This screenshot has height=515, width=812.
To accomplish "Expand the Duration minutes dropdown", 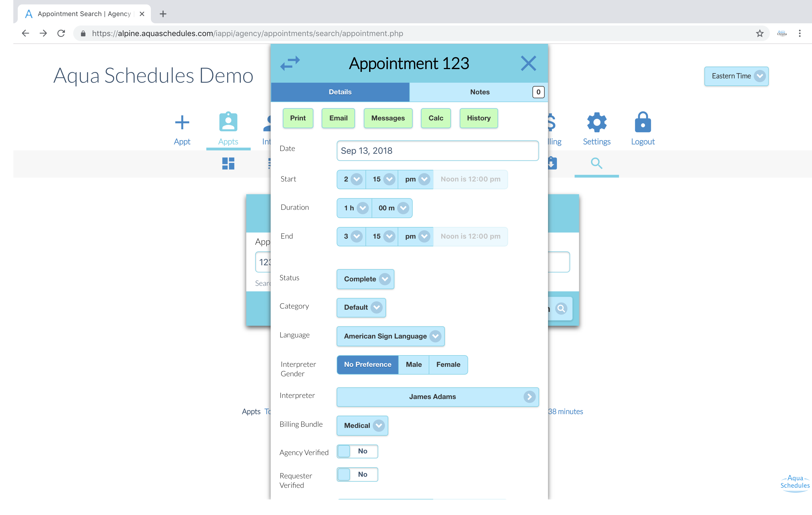I will pyautogui.click(x=392, y=208).
